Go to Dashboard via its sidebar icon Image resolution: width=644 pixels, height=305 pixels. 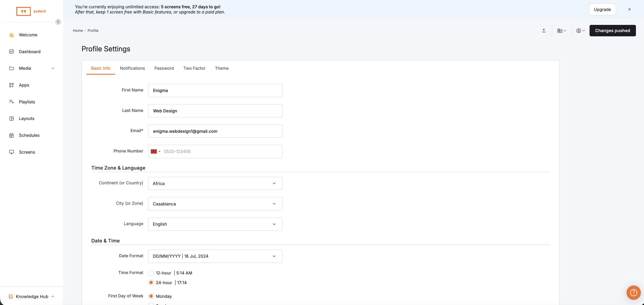(x=11, y=52)
